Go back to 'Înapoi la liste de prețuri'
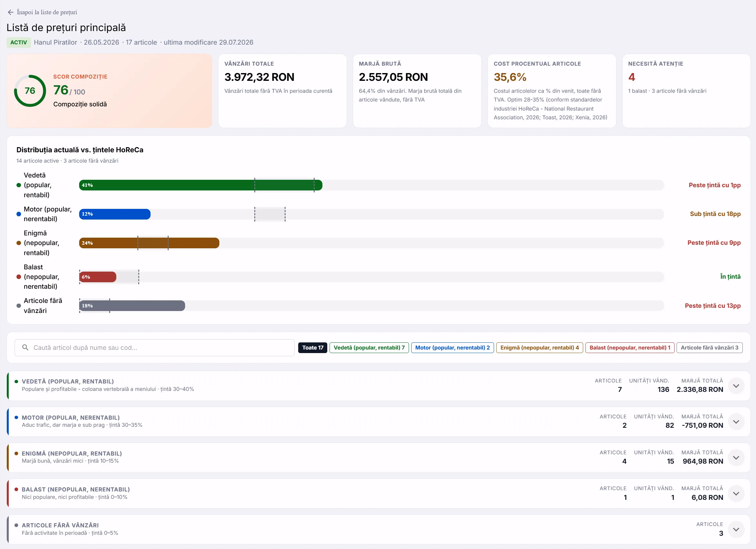 click(47, 12)
